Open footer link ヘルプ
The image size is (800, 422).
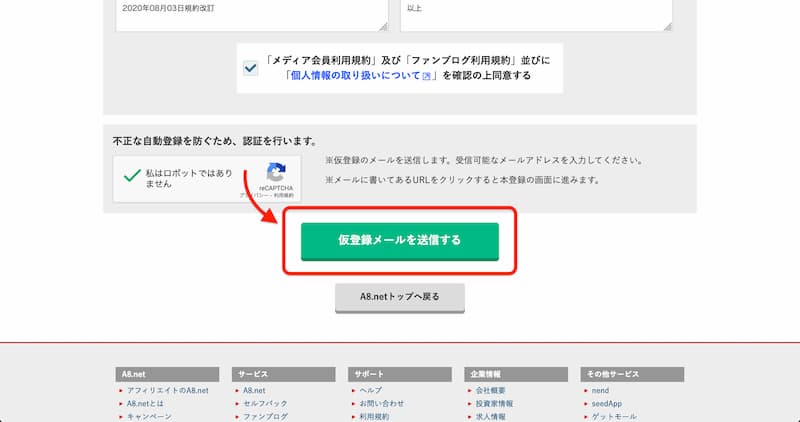pyautogui.click(x=370, y=390)
